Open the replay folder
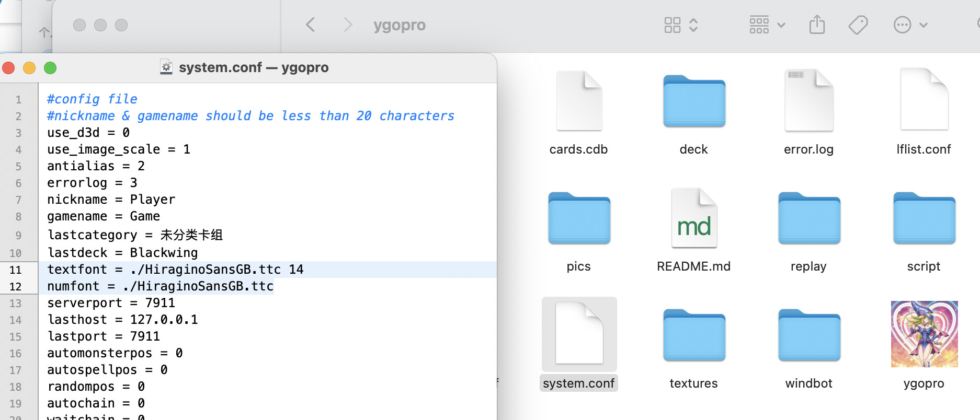Image resolution: width=980 pixels, height=420 pixels. [809, 218]
